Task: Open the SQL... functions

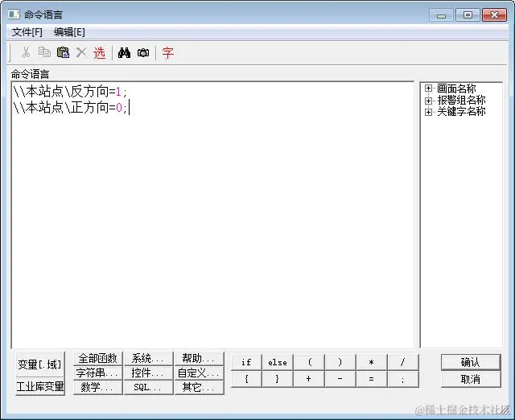Action: click(x=148, y=387)
